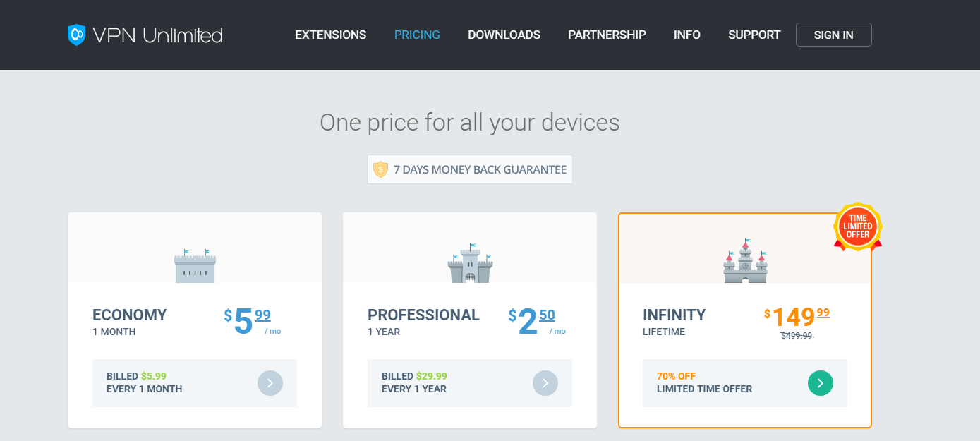
Task: Open the Support menu item
Action: [x=754, y=35]
